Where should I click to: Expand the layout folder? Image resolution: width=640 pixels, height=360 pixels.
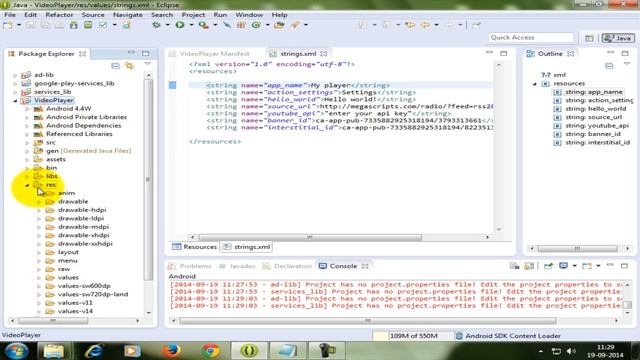point(39,252)
